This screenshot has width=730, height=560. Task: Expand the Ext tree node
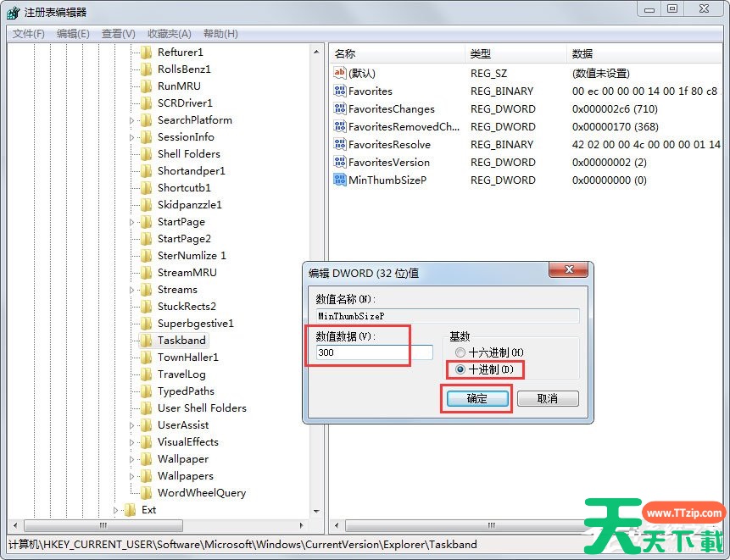[116, 510]
